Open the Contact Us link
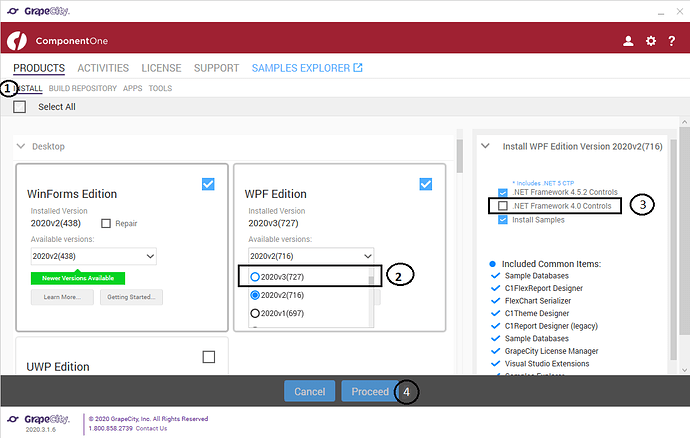The image size is (690, 438). tap(151, 428)
